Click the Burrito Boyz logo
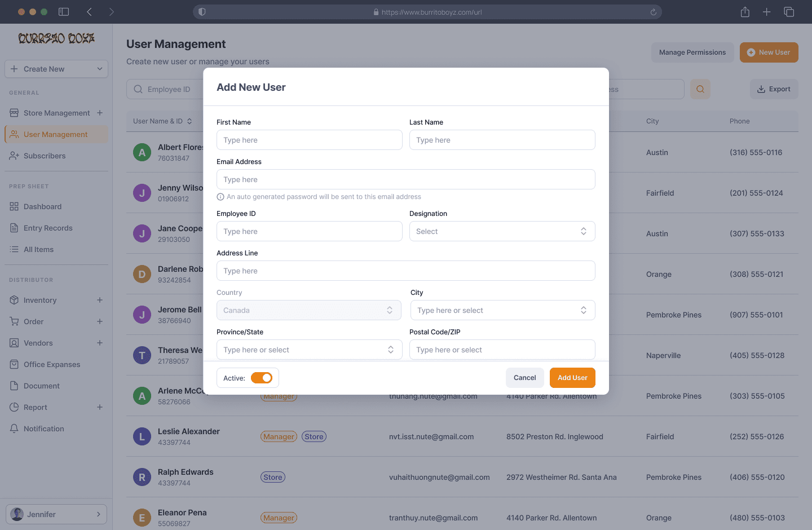This screenshot has width=812, height=530. (x=56, y=38)
